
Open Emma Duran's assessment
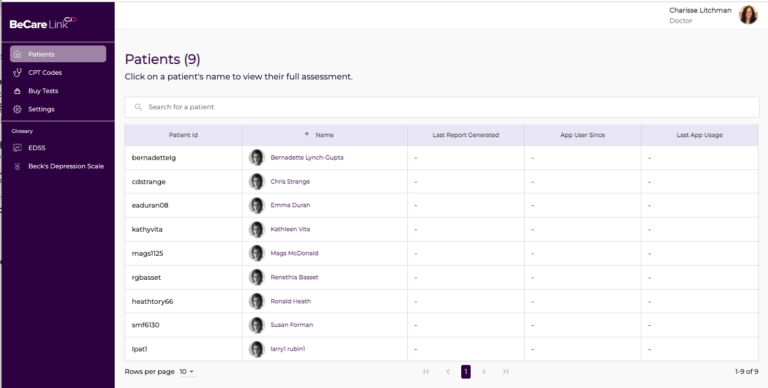[290, 205]
